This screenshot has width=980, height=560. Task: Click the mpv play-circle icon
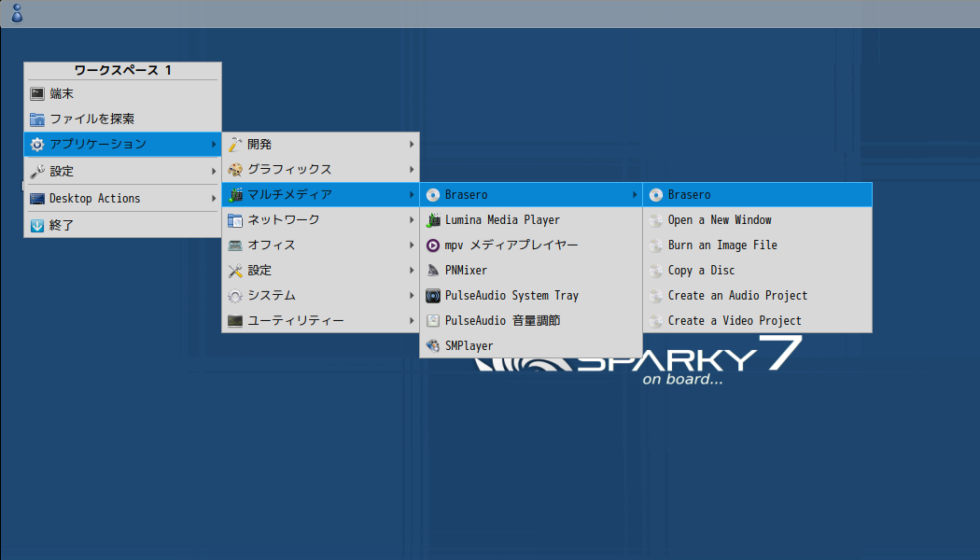[432, 245]
